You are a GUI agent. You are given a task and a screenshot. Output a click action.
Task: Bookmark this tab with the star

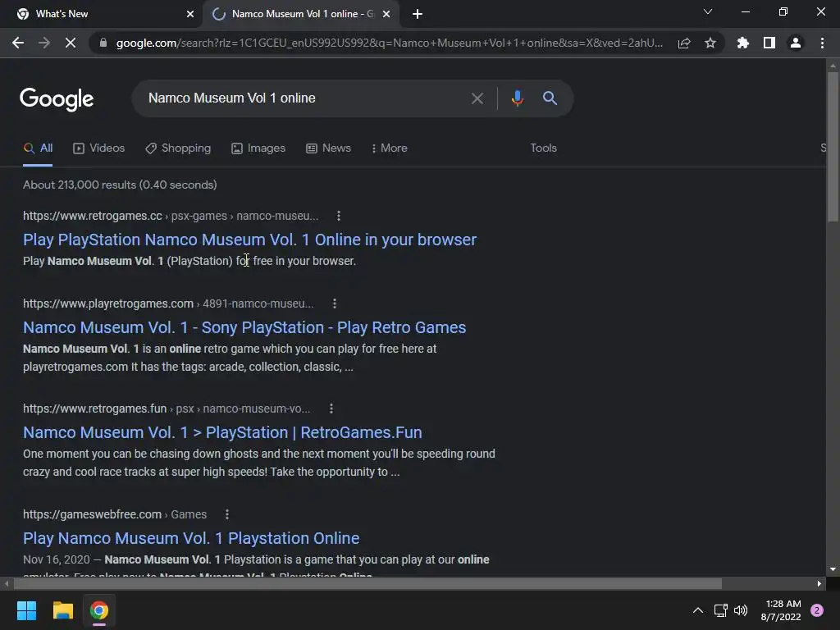(710, 43)
